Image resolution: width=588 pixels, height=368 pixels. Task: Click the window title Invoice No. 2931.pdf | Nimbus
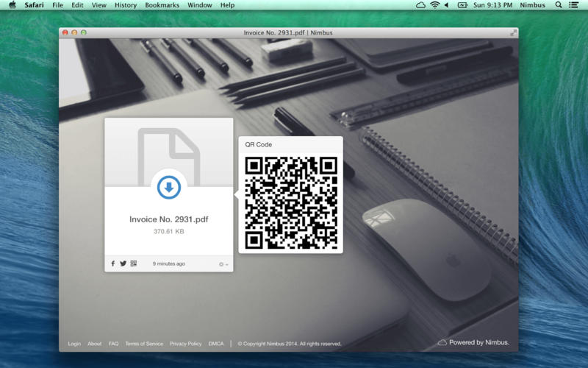[288, 32]
